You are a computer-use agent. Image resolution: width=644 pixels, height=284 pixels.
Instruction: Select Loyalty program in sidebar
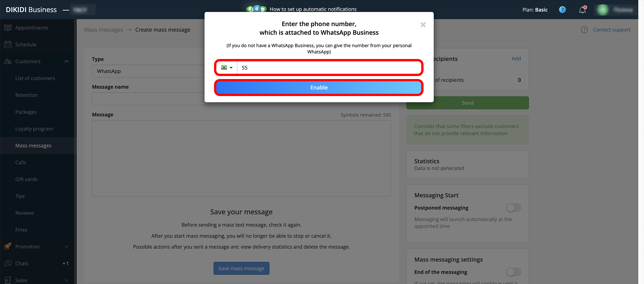34,129
